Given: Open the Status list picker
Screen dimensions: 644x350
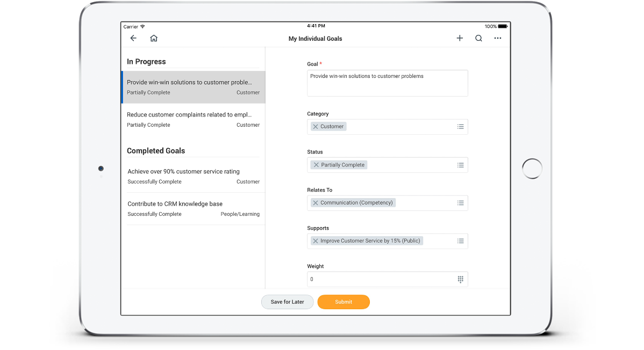Looking at the screenshot, I should pos(460,165).
